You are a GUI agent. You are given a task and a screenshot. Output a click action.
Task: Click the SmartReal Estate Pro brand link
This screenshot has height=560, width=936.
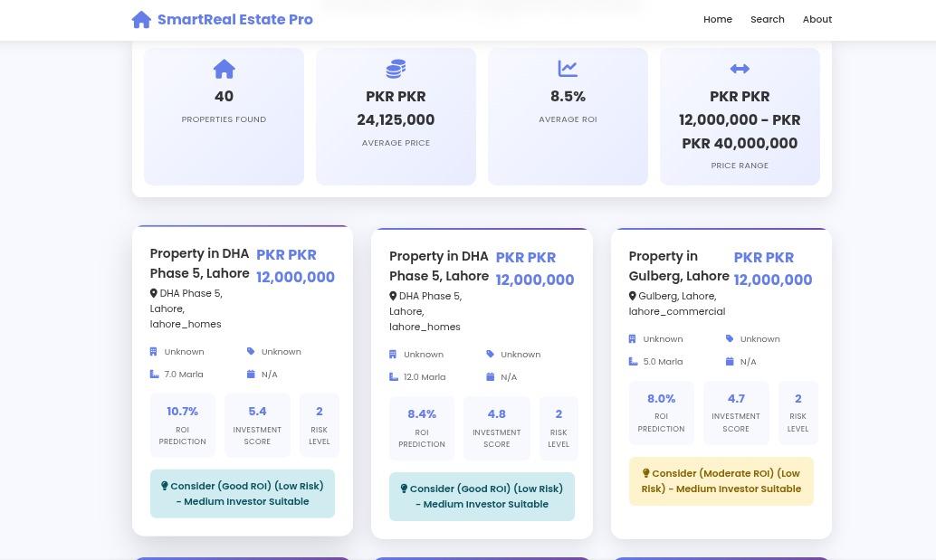[x=234, y=20]
